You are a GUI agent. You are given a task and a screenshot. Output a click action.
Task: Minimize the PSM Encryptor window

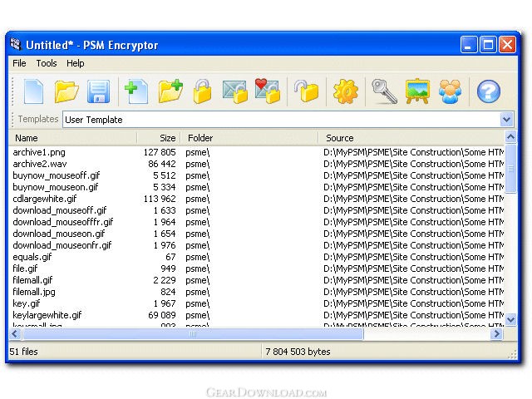coord(469,45)
